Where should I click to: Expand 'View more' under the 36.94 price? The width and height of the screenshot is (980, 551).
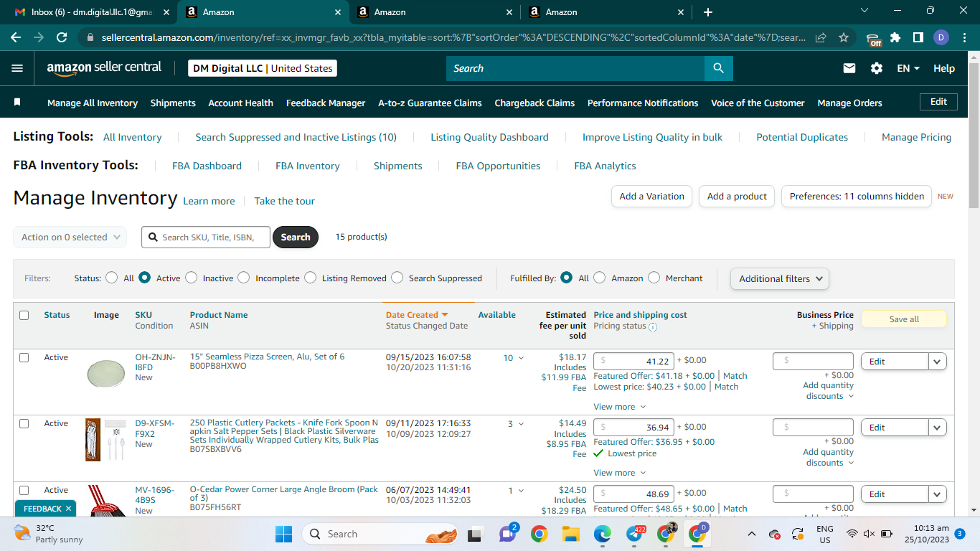[x=620, y=473]
